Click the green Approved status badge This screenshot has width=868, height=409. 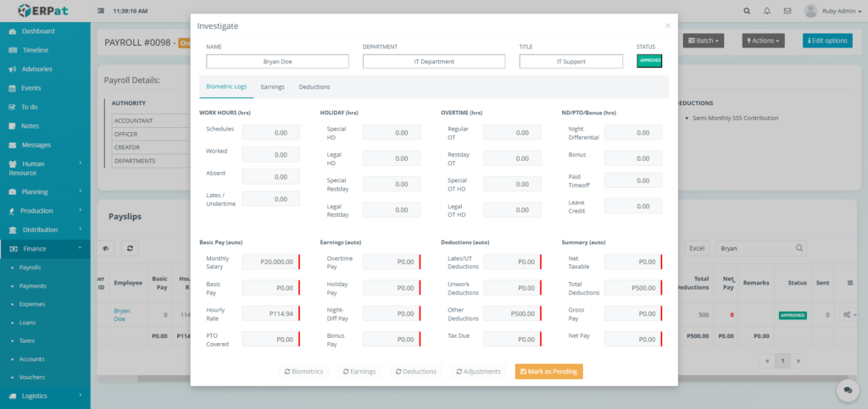(648, 61)
